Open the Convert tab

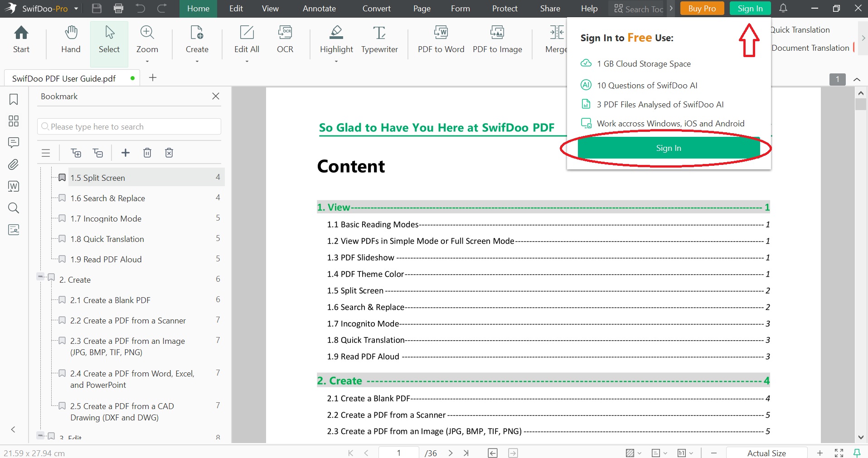376,9
